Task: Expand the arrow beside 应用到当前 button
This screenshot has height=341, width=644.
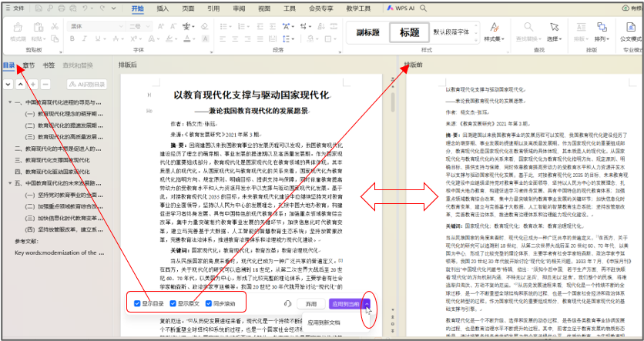Action: pyautogui.click(x=367, y=303)
